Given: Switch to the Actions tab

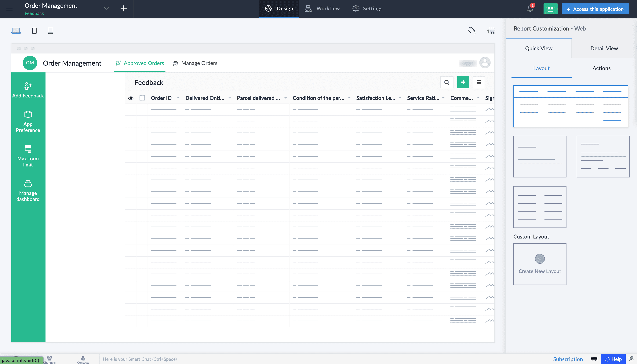Looking at the screenshot, I should pos(601,68).
